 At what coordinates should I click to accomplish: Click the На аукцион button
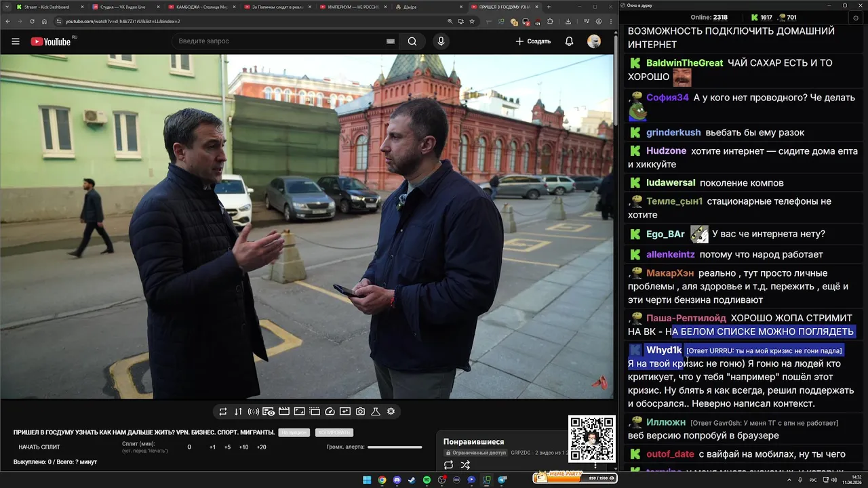[x=294, y=432]
